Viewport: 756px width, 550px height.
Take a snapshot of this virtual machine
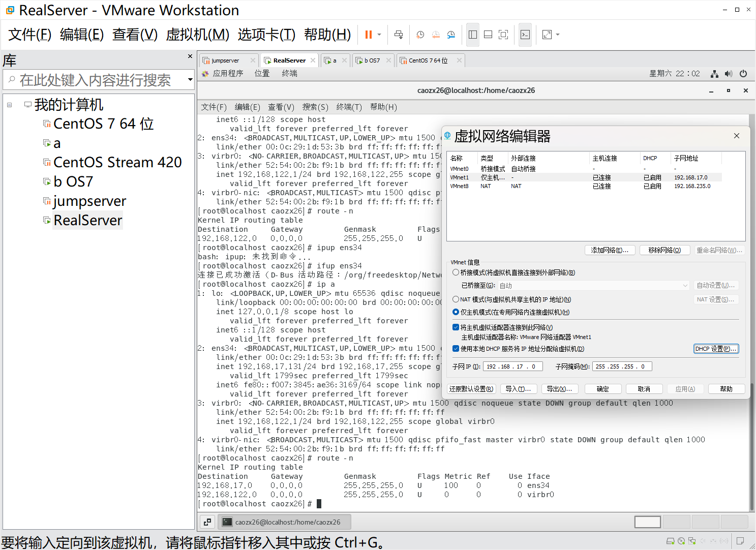[420, 35]
